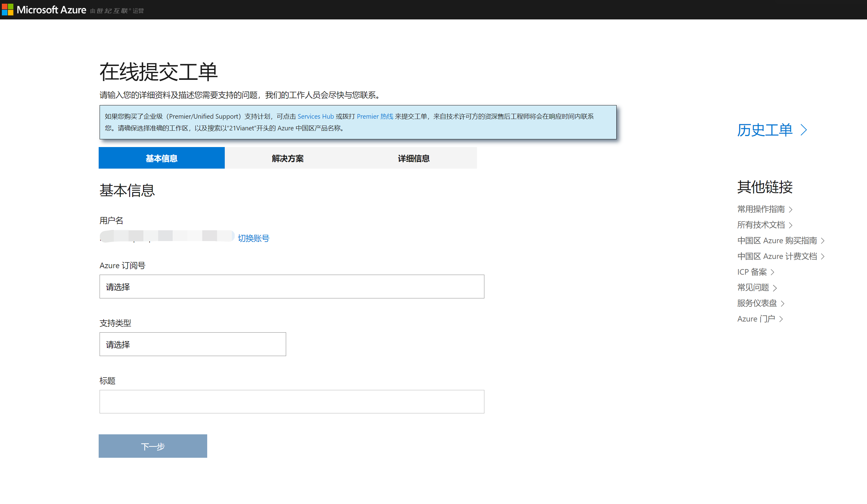This screenshot has height=504, width=867.
Task: Click the arrow beside 所有技术文档
Action: [x=791, y=225]
